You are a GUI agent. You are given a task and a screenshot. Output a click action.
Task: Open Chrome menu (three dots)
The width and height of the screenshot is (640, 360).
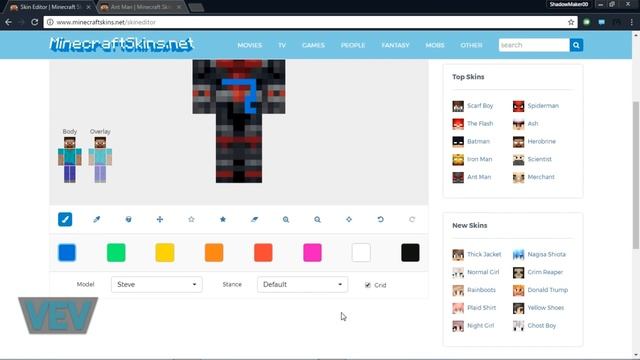coord(631,22)
